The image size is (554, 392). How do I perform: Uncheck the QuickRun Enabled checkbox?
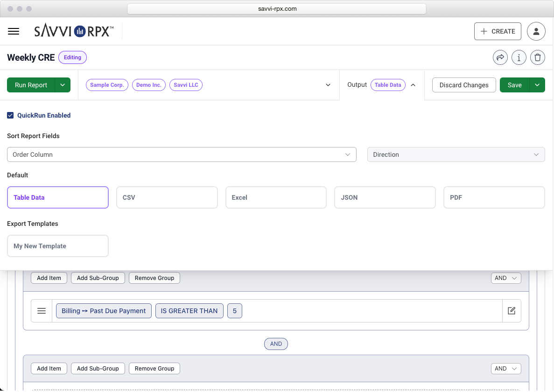click(10, 115)
